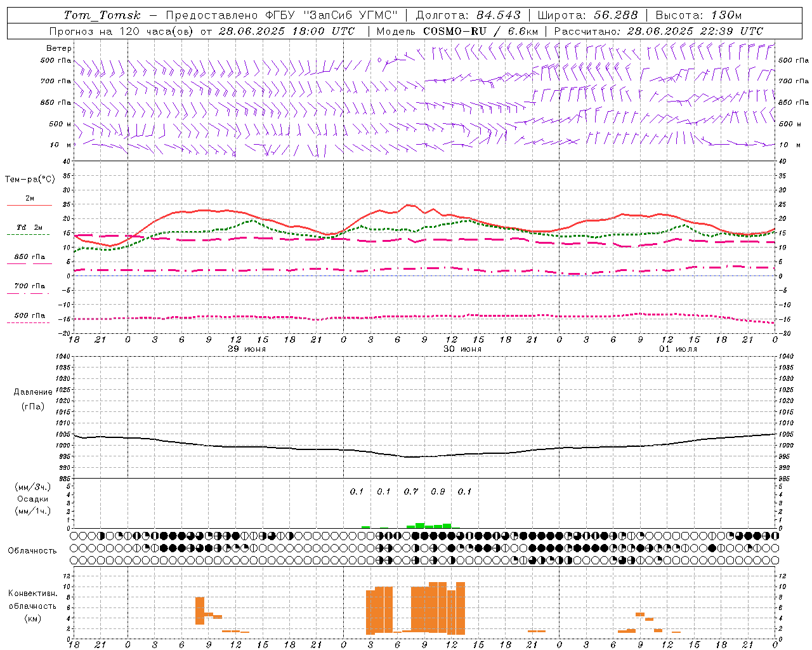The width and height of the screenshot is (812, 650).
Task: Click the Td 2м dew point legend label
Action: tap(30, 227)
